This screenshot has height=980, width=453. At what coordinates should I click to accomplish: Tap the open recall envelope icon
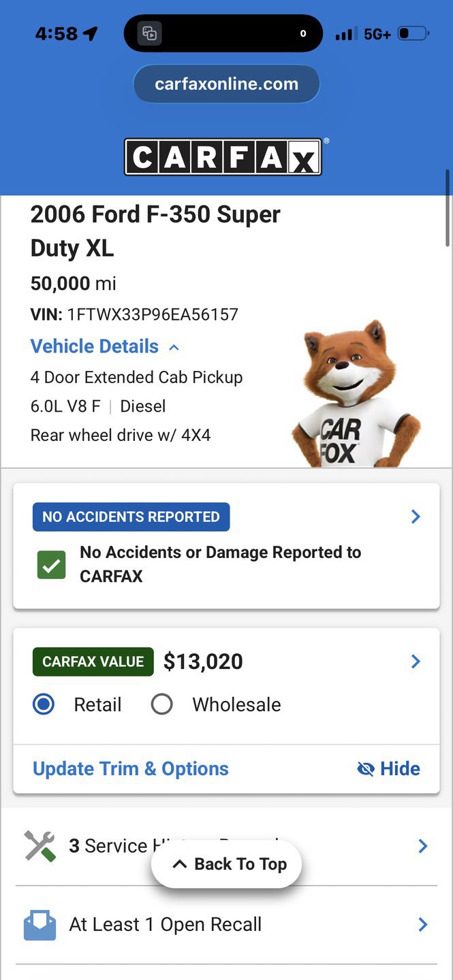[x=40, y=924]
